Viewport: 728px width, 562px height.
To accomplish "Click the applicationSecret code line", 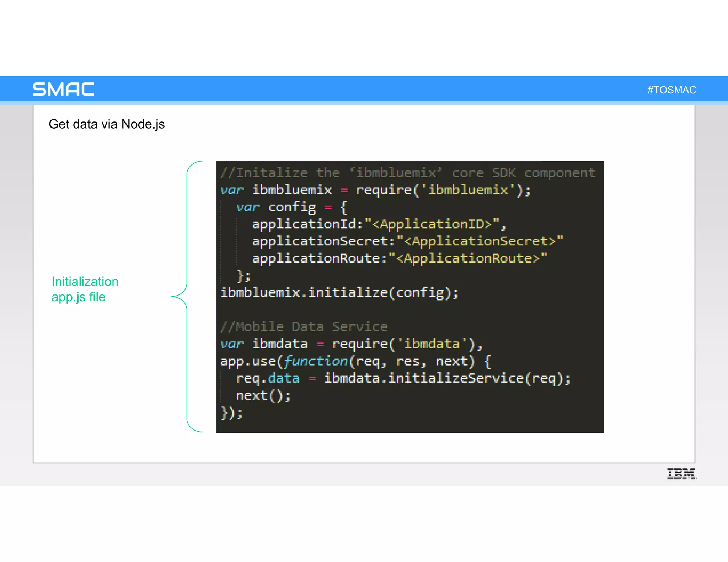I will point(408,241).
